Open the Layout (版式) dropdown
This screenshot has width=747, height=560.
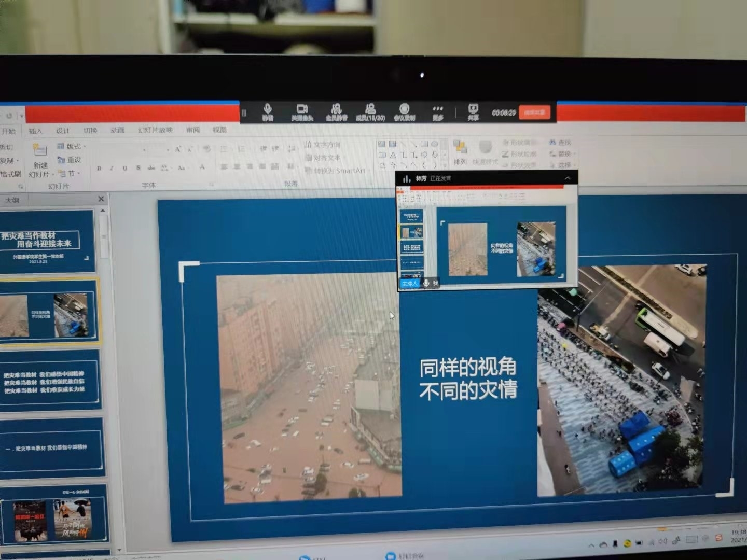click(72, 147)
